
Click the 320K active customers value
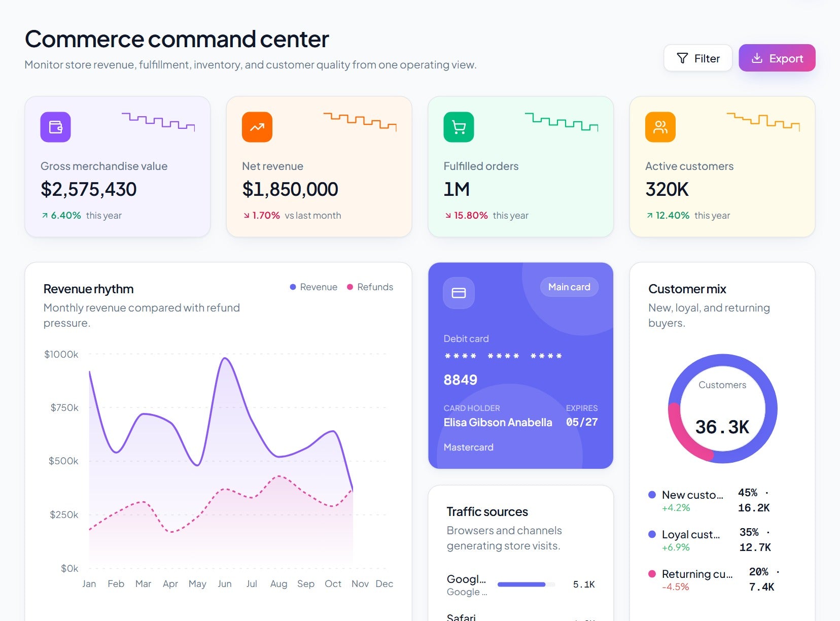pyautogui.click(x=667, y=189)
